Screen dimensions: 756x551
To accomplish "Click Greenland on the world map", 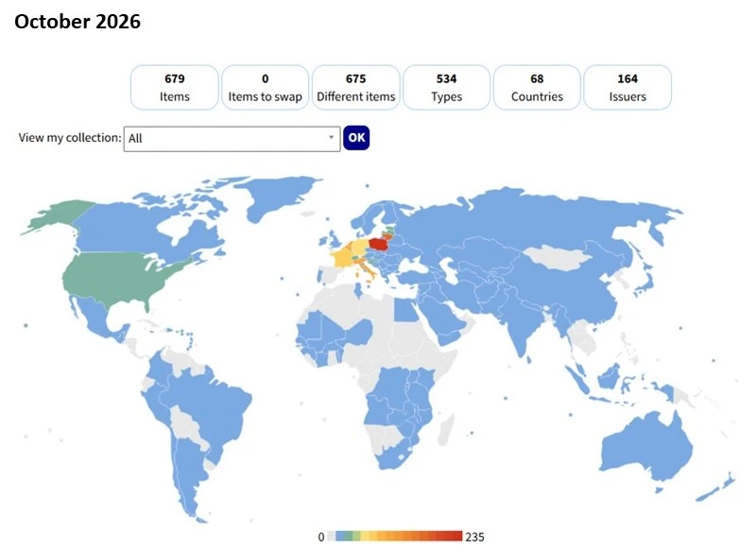I will pyautogui.click(x=277, y=198).
